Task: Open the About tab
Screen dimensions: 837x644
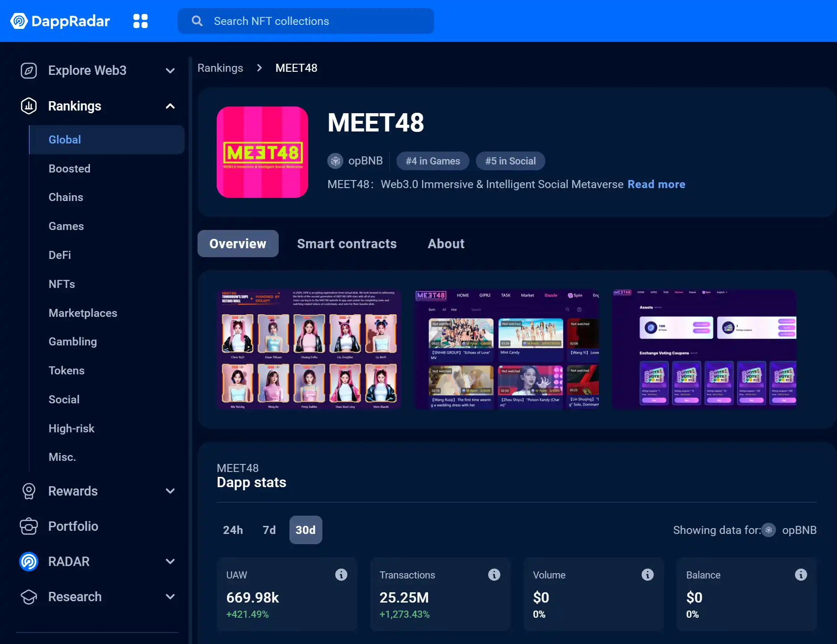Action: click(x=446, y=244)
